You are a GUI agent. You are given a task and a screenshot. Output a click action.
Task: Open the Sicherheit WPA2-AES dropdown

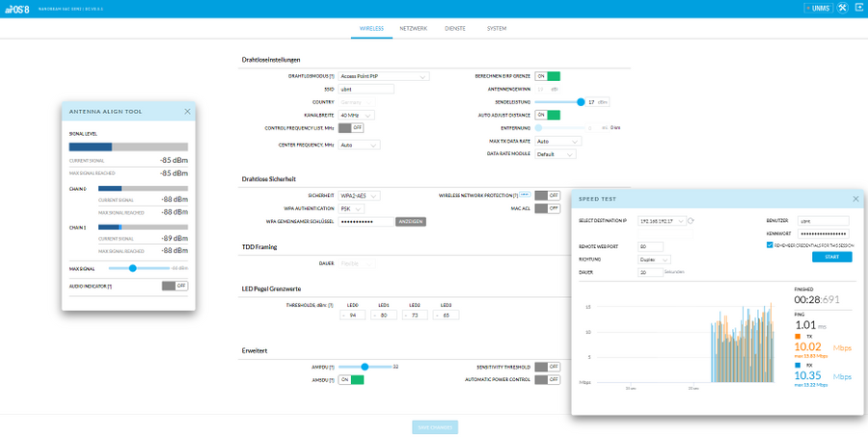pyautogui.click(x=360, y=196)
